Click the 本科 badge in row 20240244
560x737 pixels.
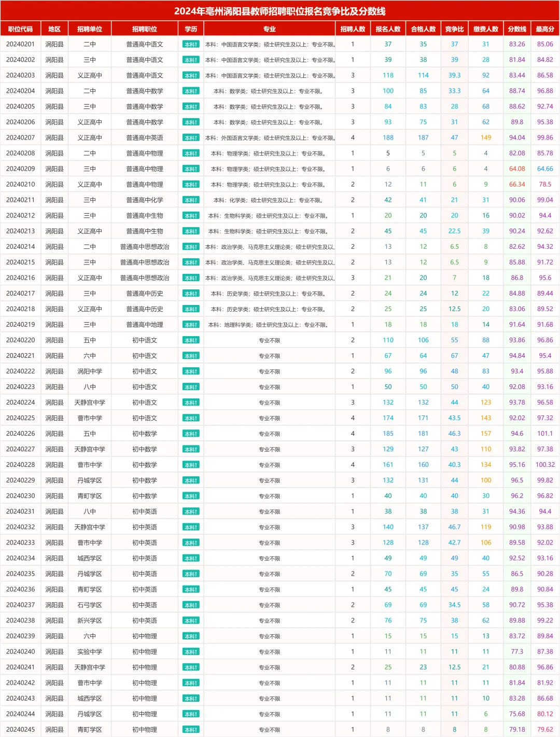191,714
